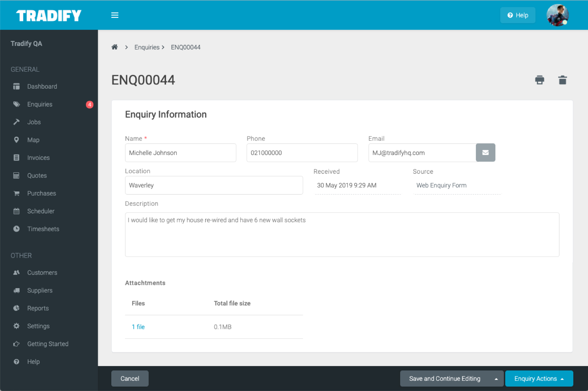
Task: Click the Map pin icon
Action: [x=17, y=140]
